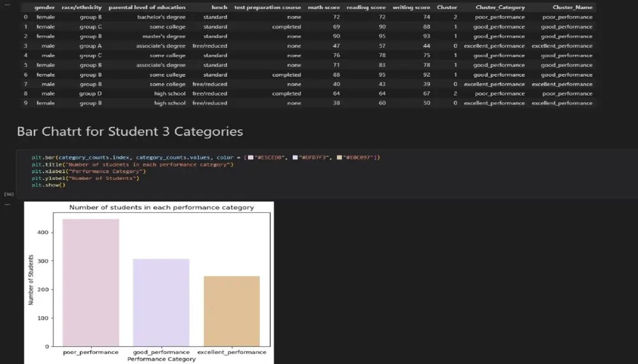Click the [56] execution count label

(9, 194)
